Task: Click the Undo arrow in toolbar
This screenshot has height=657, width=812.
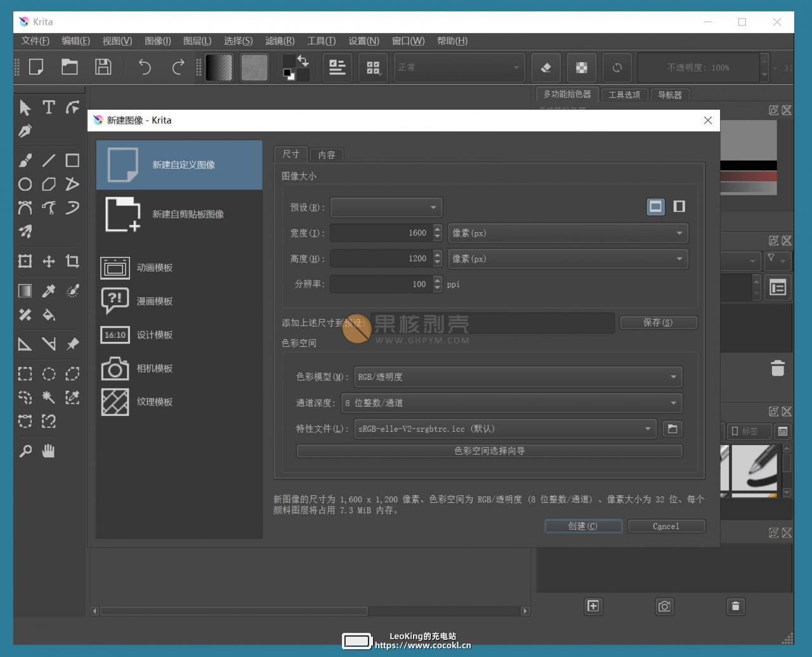Action: click(x=145, y=67)
